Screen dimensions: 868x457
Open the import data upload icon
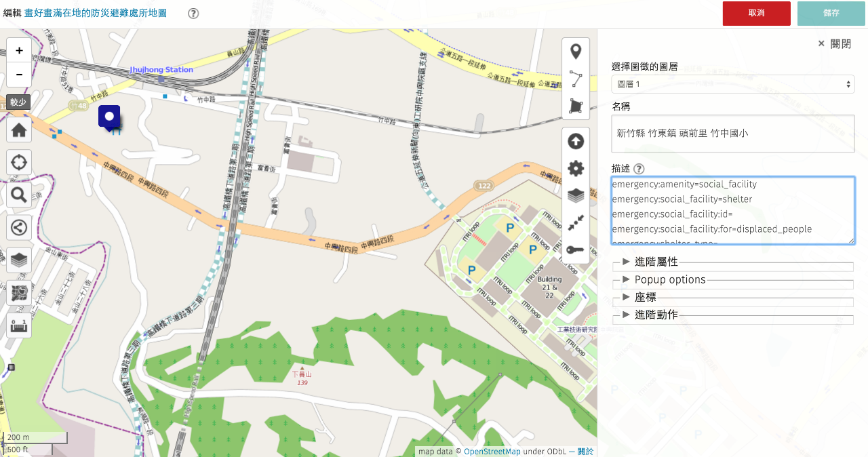coord(576,141)
